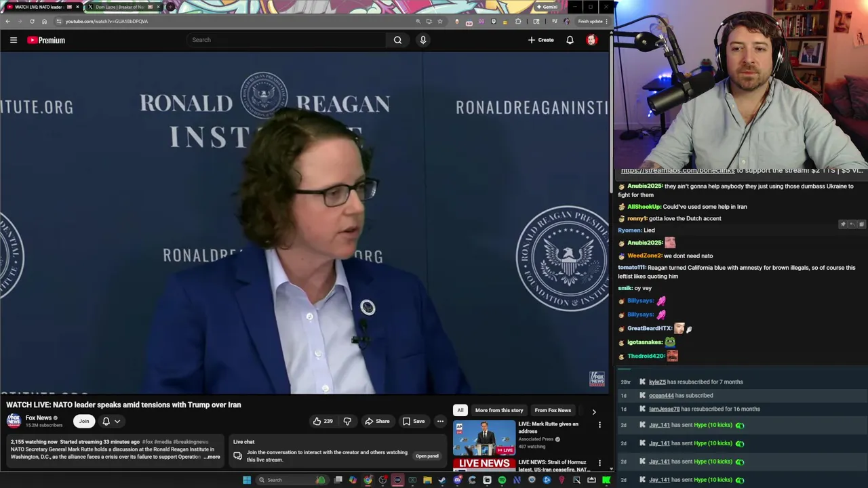
Task: Select the All chip filter
Action: (x=460, y=410)
